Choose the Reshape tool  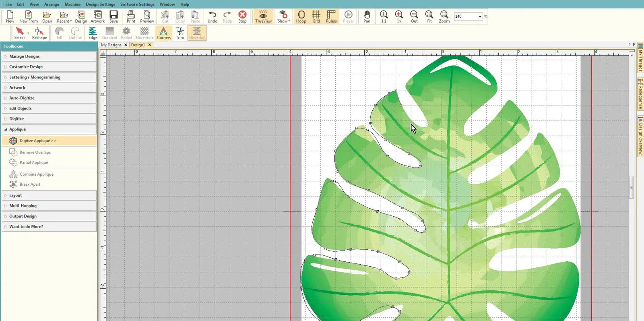[39, 33]
